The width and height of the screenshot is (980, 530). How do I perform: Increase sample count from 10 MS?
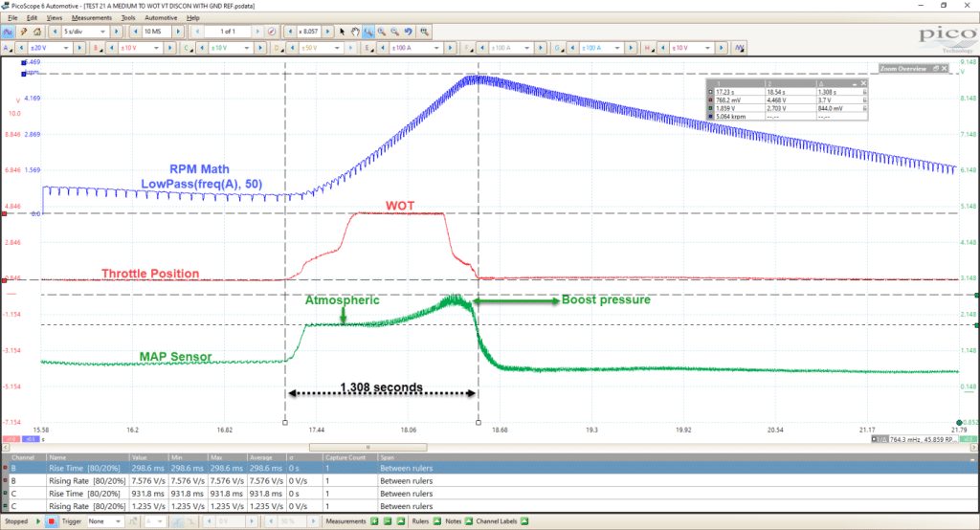tap(178, 32)
